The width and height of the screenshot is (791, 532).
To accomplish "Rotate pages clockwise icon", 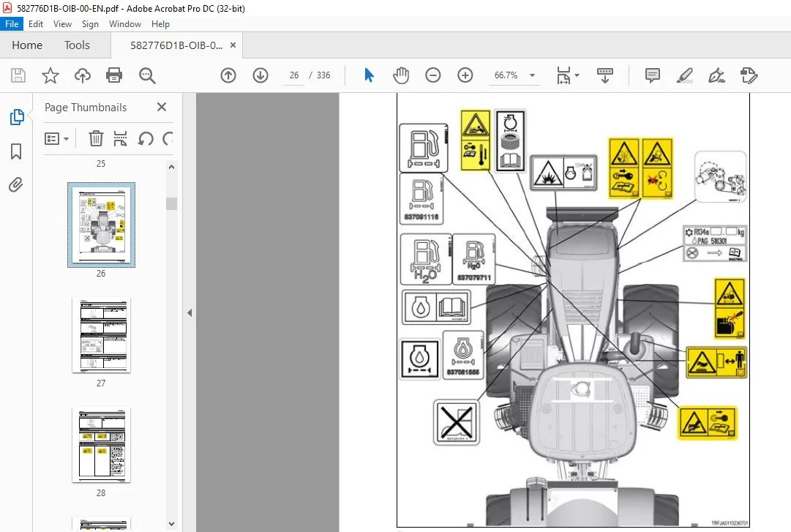I will [x=168, y=138].
